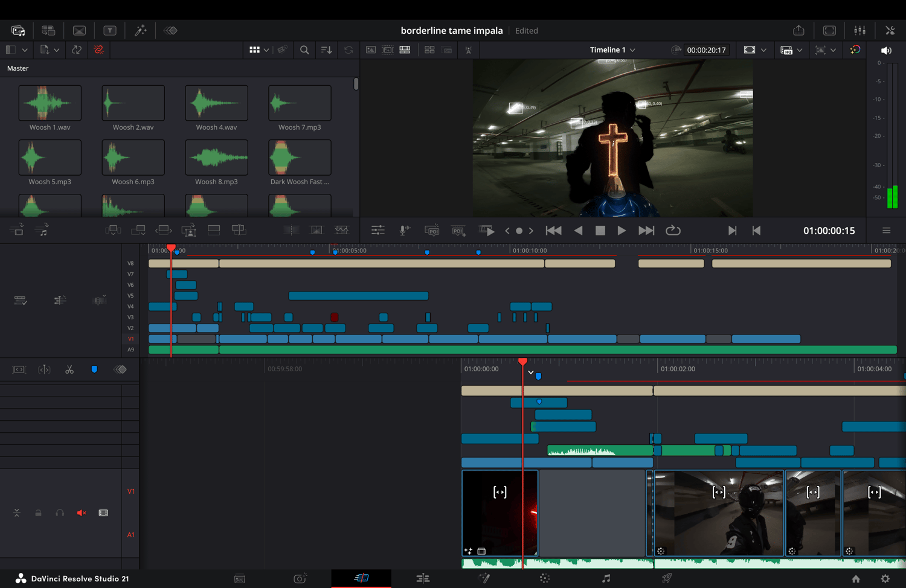The width and height of the screenshot is (906, 588).
Task: Switch to the Edit page tab
Action: pyautogui.click(x=423, y=578)
